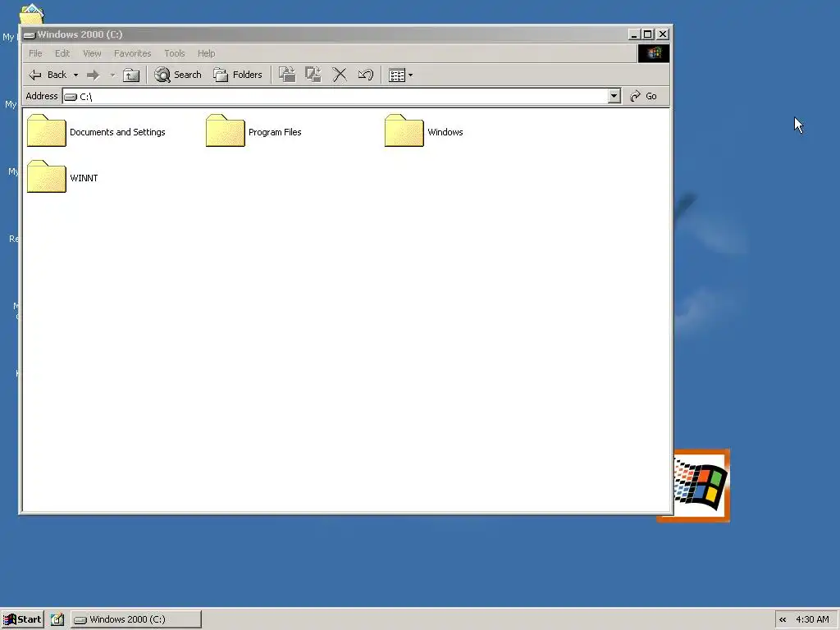
Task: Expand the Back history dropdown arrow
Action: (75, 75)
